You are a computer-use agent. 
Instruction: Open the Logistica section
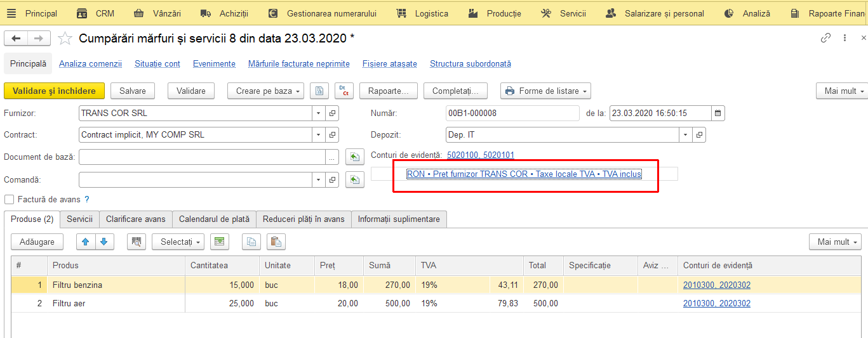[422, 13]
